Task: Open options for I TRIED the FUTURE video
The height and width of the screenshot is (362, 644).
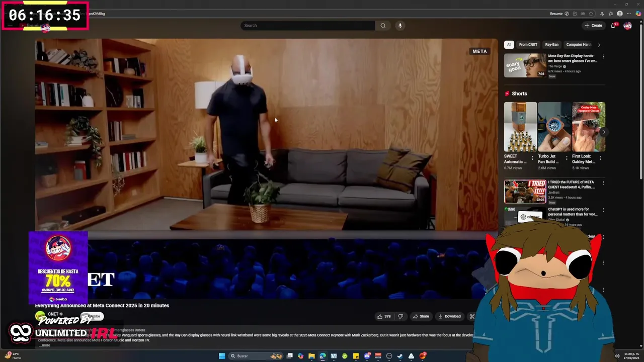Action: pyautogui.click(x=603, y=183)
